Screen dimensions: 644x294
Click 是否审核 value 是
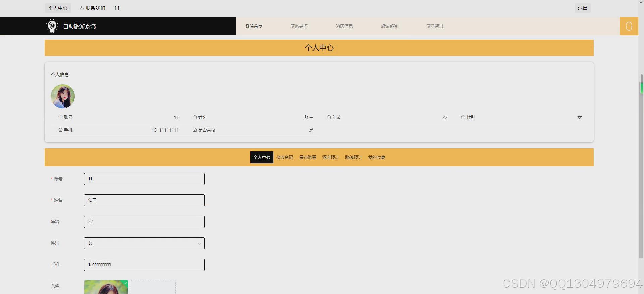[311, 130]
